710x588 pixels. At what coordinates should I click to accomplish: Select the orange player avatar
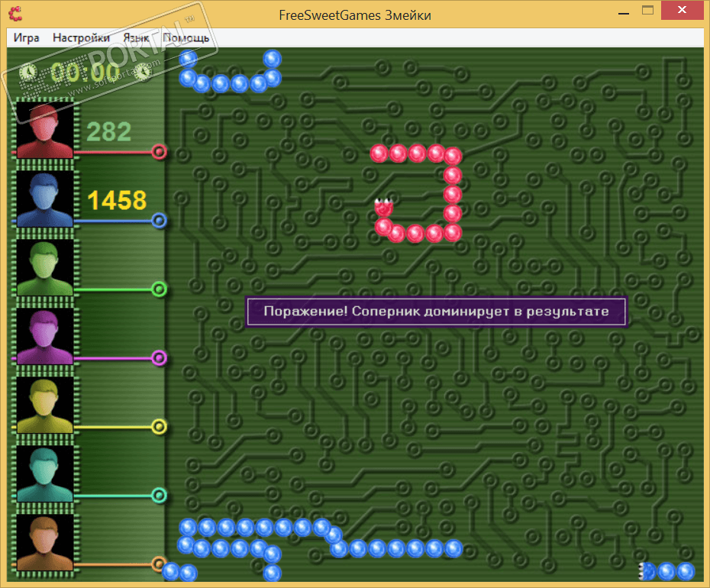point(45,543)
